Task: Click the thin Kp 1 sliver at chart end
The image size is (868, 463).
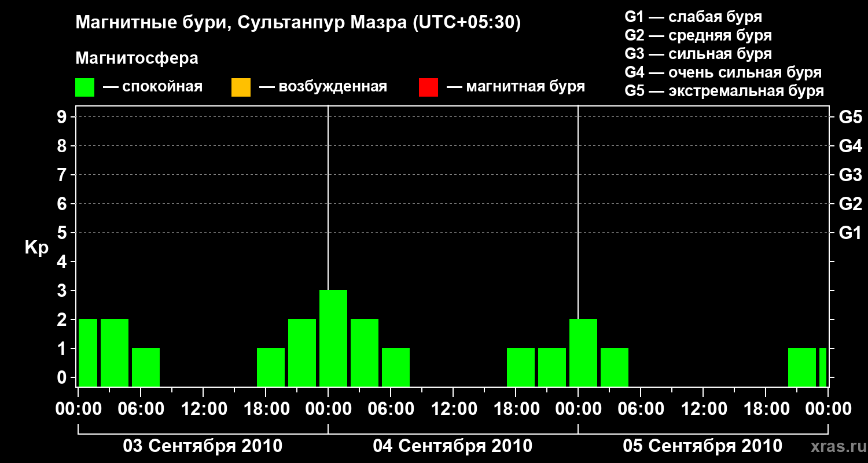Action: pos(823,367)
